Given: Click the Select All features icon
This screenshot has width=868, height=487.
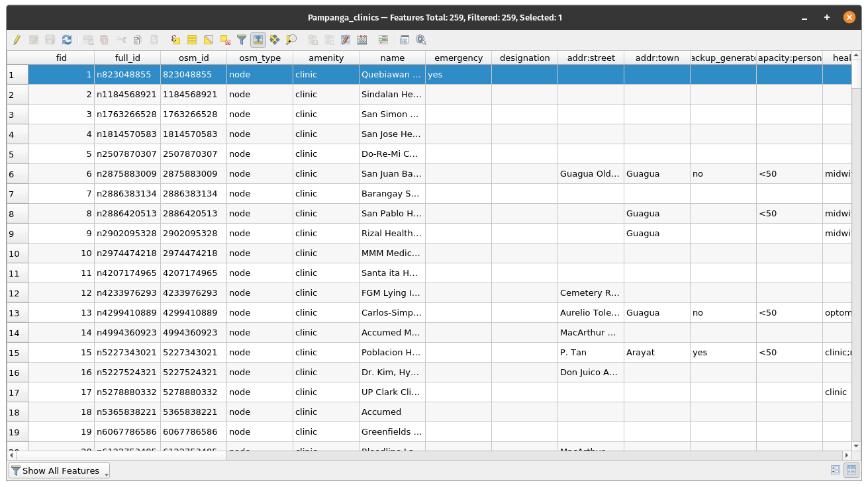Looking at the screenshot, I should 192,40.
